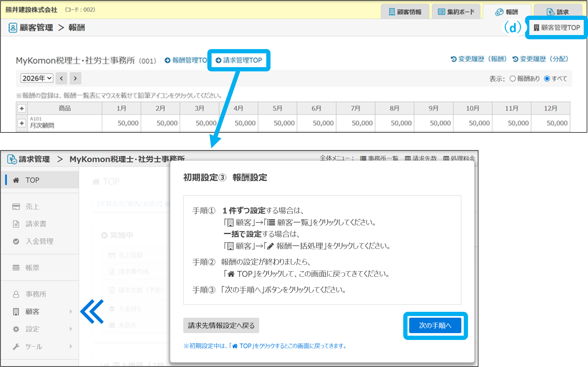Viewport: 588px width, 367px height.
Task: Click the 事務所 person icon in sidebar
Action: (x=16, y=294)
